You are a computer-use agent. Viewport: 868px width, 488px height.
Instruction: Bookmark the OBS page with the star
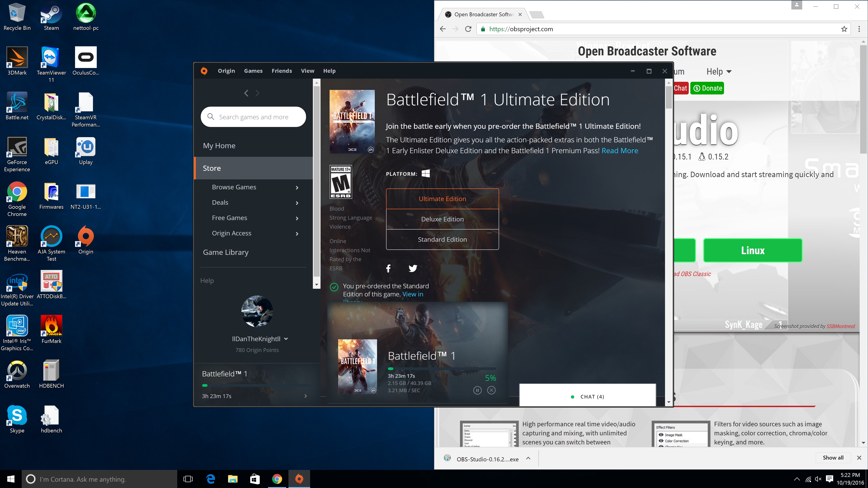coord(844,29)
